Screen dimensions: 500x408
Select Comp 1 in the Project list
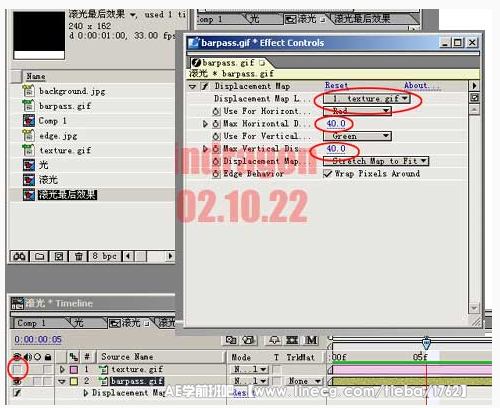point(53,121)
